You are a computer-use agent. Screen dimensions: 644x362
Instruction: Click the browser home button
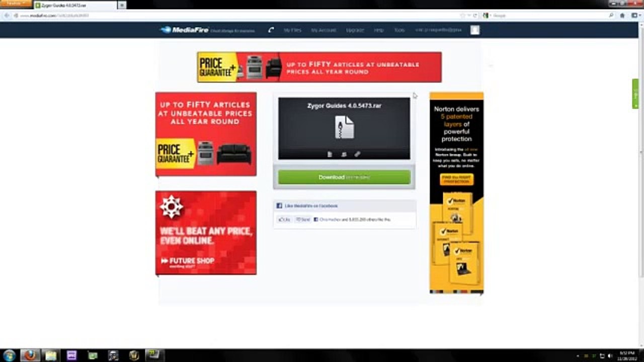(622, 16)
